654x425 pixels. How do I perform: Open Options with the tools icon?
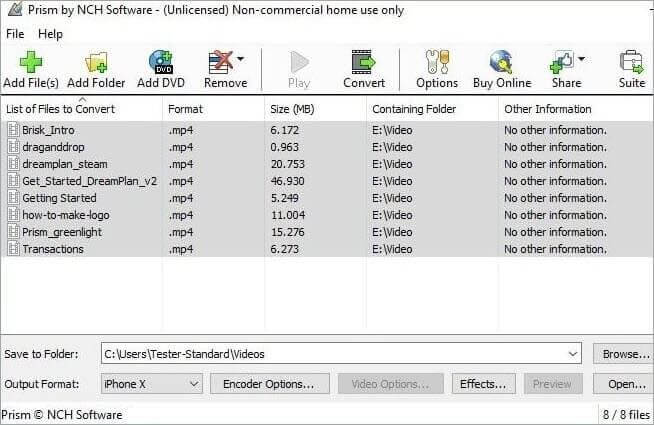click(x=437, y=63)
